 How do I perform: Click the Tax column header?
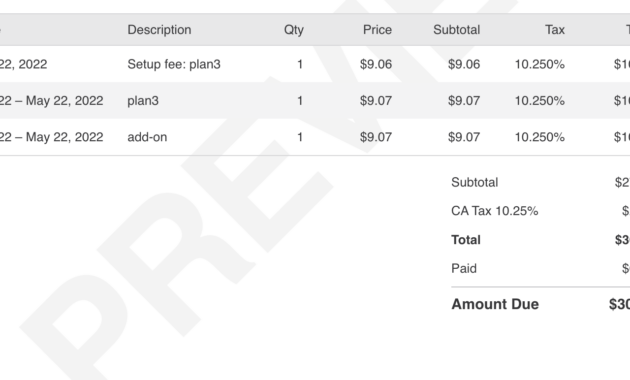(555, 30)
